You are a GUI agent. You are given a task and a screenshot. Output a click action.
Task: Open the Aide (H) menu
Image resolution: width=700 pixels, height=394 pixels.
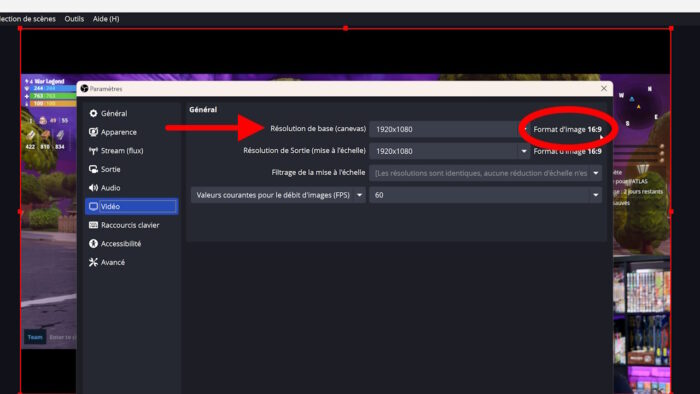[106, 19]
